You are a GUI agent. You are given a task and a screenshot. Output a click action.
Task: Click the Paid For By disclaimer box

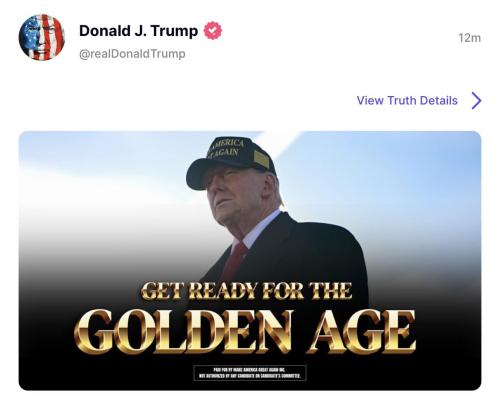coord(250,373)
